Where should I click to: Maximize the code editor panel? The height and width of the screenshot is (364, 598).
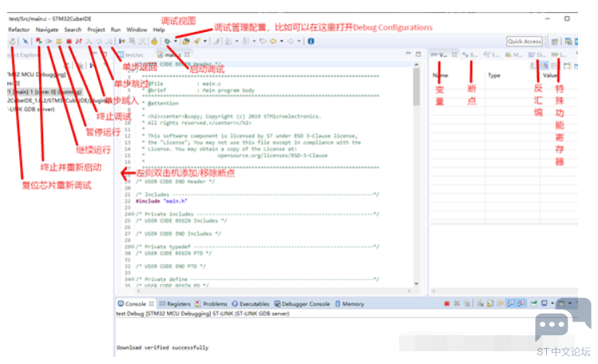(x=418, y=54)
